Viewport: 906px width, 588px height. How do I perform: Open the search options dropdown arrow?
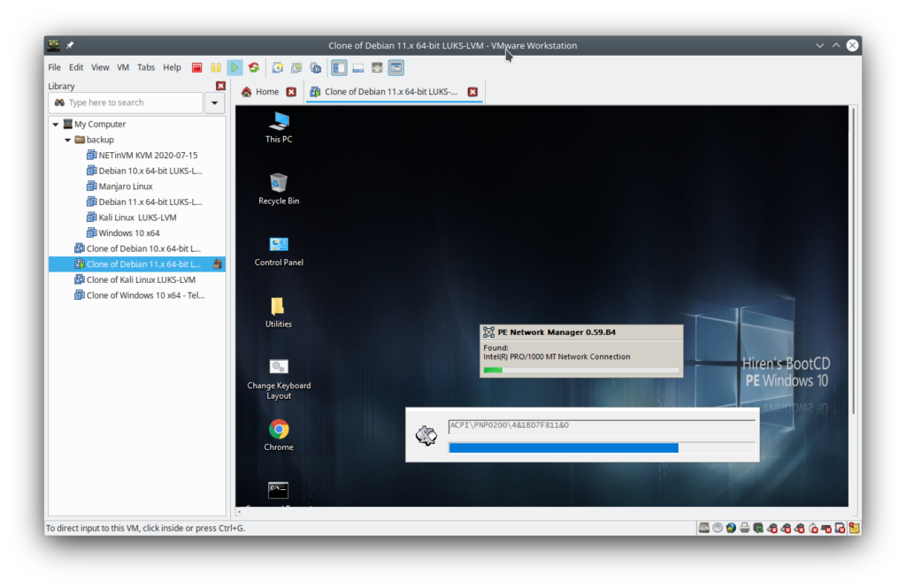tap(213, 103)
